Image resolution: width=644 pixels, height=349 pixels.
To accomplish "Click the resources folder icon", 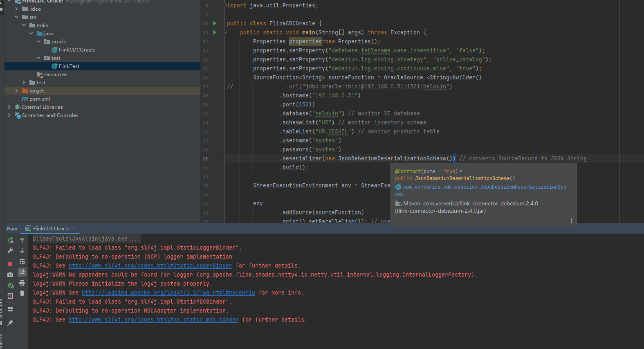I will (x=40, y=74).
